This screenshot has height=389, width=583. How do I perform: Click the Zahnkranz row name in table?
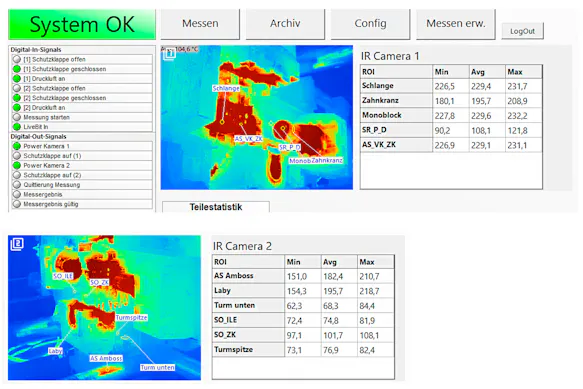(x=380, y=100)
